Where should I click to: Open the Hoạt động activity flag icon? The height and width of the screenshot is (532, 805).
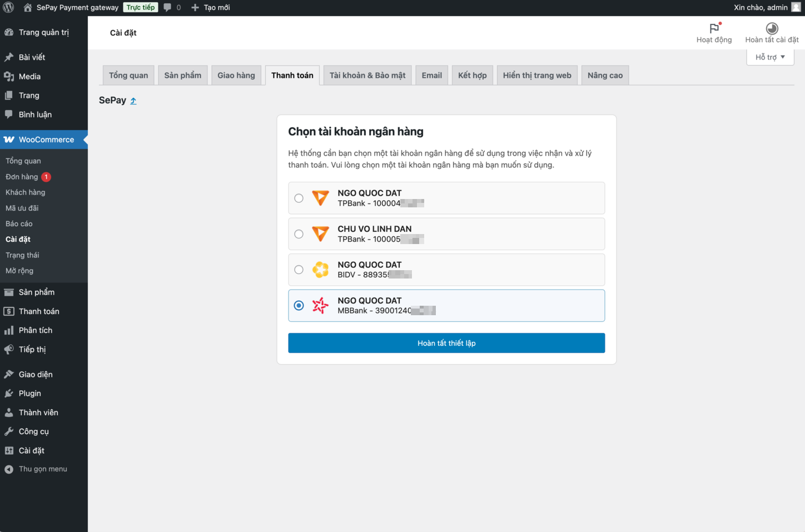(x=714, y=28)
